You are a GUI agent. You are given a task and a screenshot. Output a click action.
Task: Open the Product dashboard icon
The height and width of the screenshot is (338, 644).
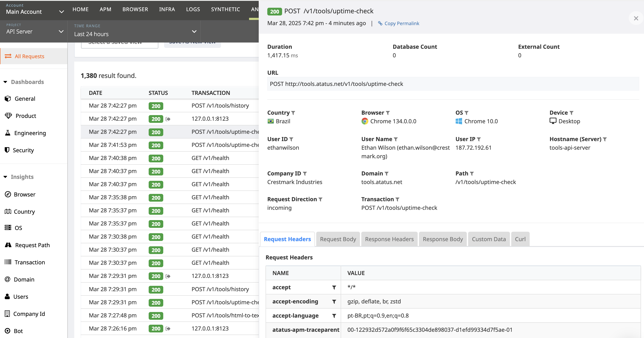coord(8,116)
